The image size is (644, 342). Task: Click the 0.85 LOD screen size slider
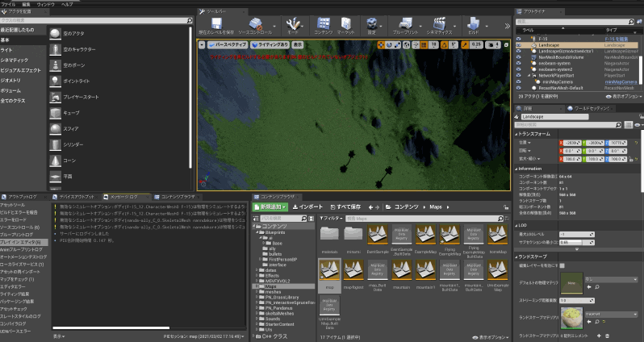[571, 242]
